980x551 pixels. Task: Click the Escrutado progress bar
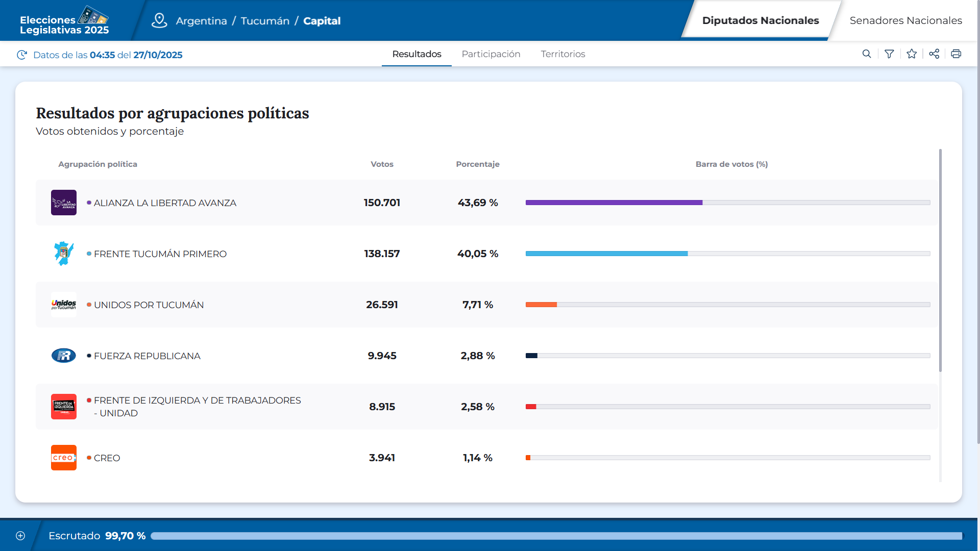tap(556, 536)
